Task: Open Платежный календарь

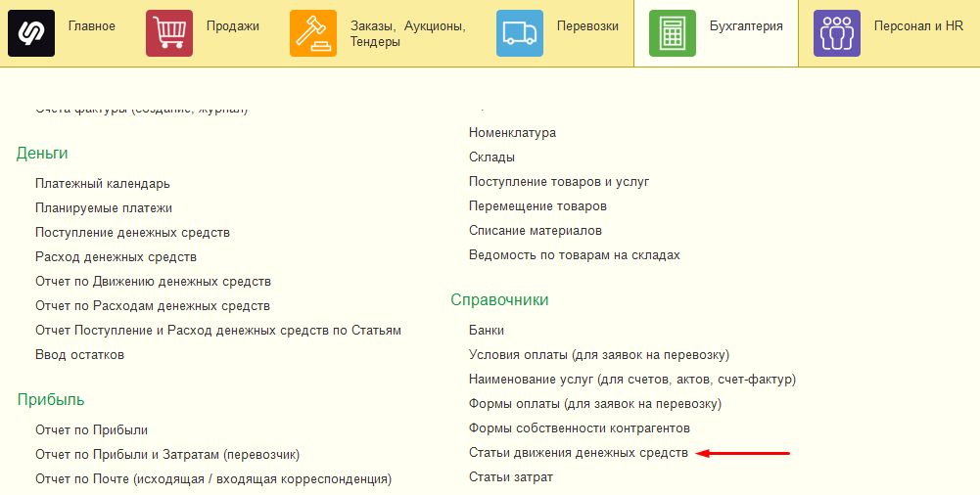Action: pos(103,184)
